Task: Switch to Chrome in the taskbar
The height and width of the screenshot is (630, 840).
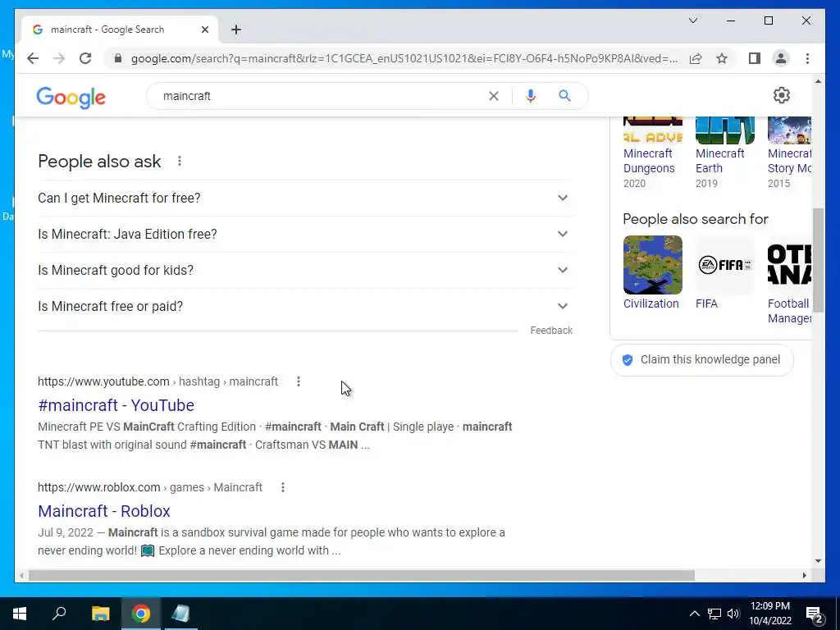Action: pos(141,614)
